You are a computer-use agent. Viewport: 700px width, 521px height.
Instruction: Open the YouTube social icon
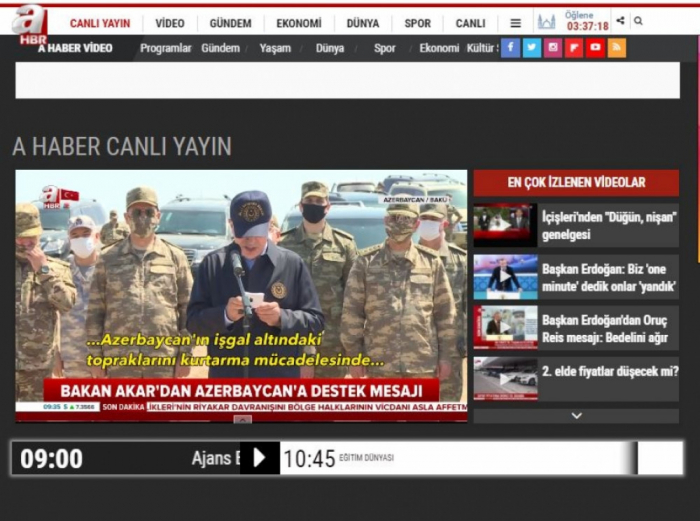point(595,48)
